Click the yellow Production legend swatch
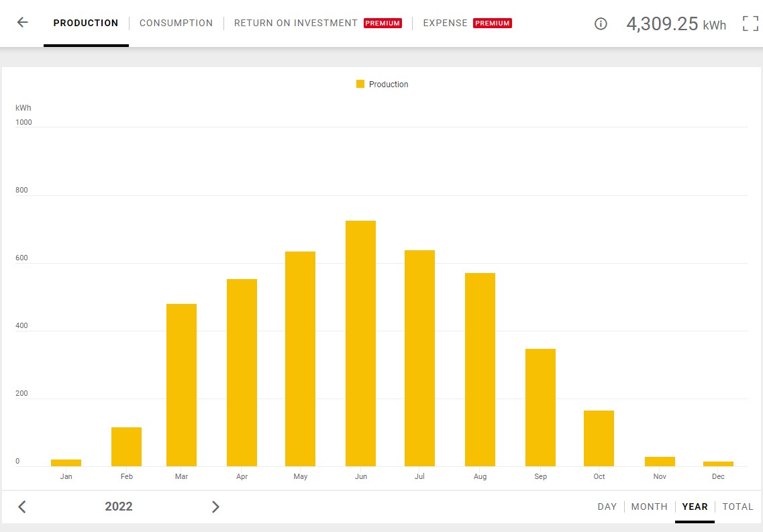763x532 pixels. [x=360, y=85]
